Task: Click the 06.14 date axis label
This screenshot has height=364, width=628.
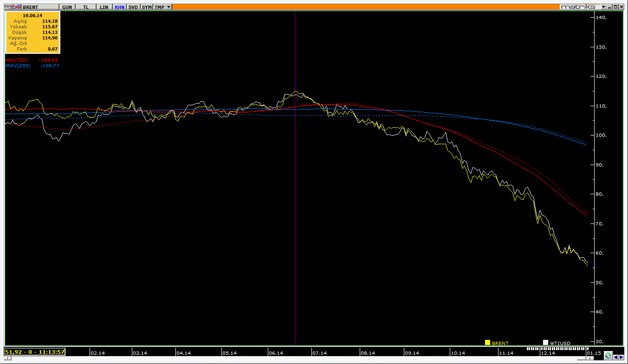Action: pyautogui.click(x=276, y=353)
